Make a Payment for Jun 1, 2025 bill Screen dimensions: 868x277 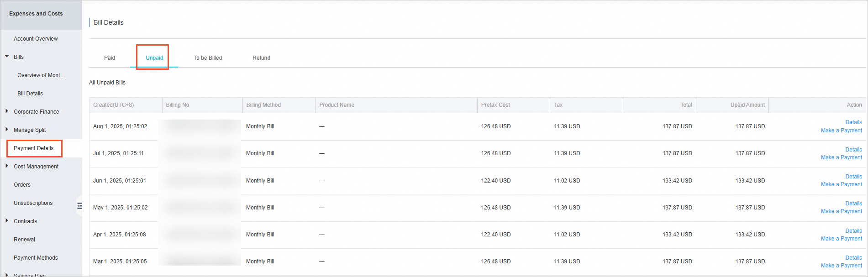coord(841,184)
